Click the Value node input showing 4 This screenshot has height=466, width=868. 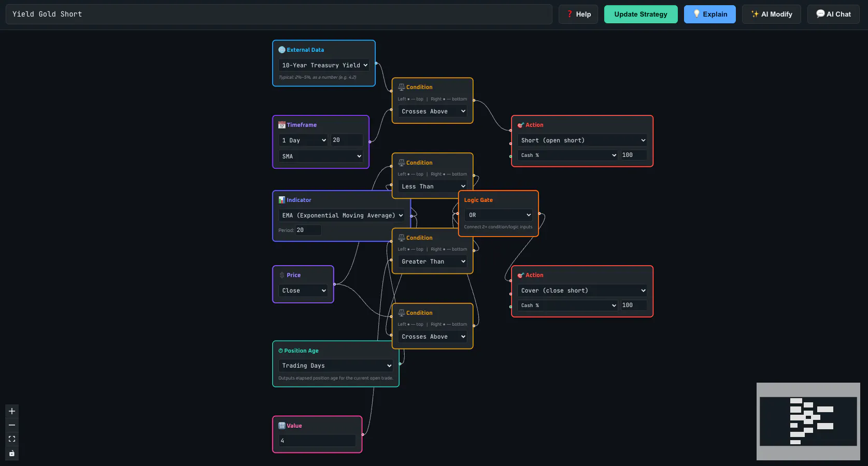pos(317,441)
